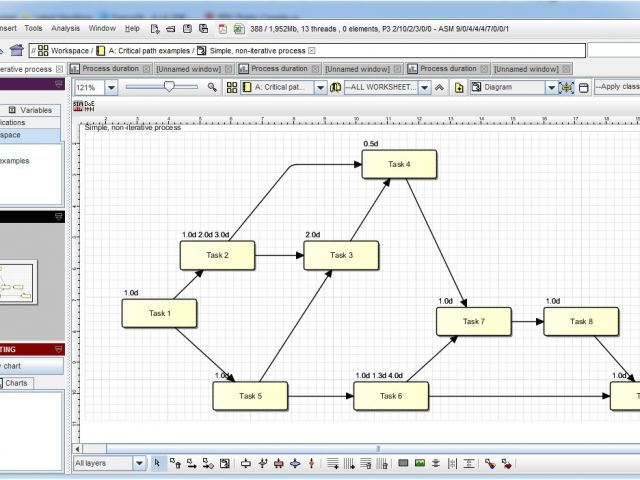
Task: Expand the All layers dropdown
Action: pyautogui.click(x=138, y=463)
